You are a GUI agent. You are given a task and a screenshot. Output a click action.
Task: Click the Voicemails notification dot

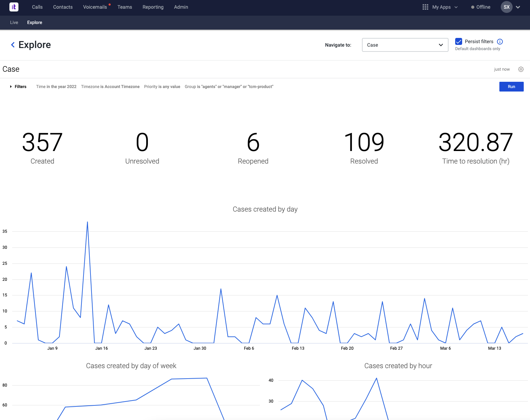pyautogui.click(x=109, y=4)
